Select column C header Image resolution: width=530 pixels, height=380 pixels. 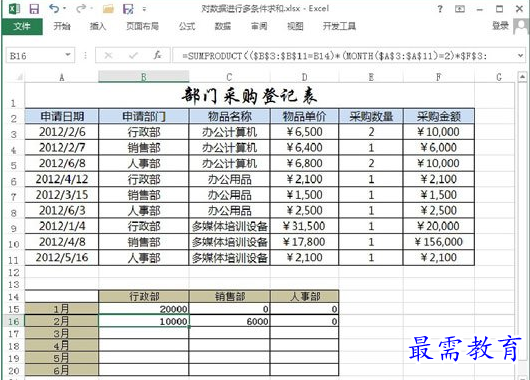230,77
